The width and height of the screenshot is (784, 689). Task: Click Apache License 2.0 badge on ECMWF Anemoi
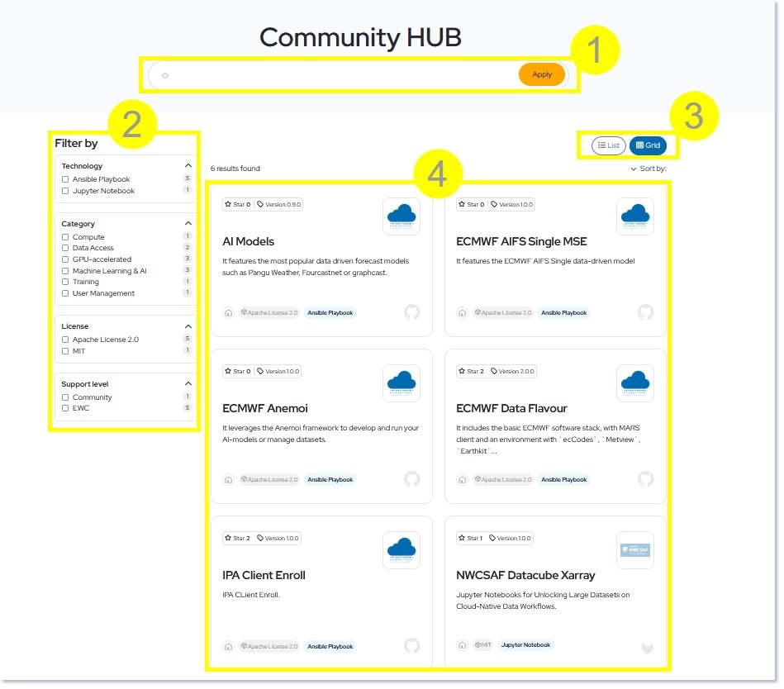(x=269, y=480)
